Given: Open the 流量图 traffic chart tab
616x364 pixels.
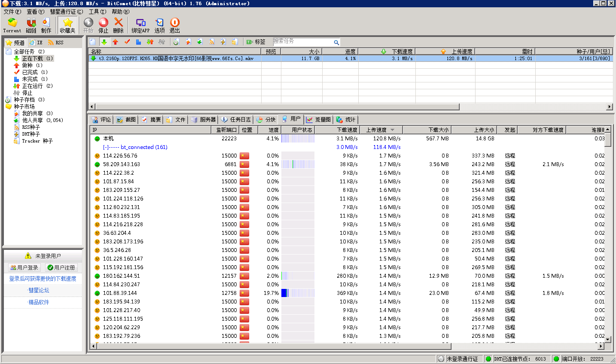Looking at the screenshot, I should 319,120.
